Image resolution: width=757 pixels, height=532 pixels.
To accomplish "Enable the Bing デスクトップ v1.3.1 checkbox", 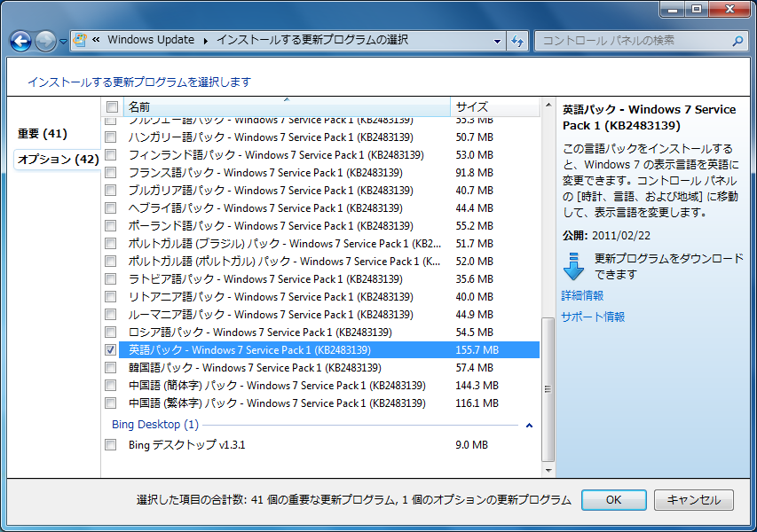I will pyautogui.click(x=111, y=445).
